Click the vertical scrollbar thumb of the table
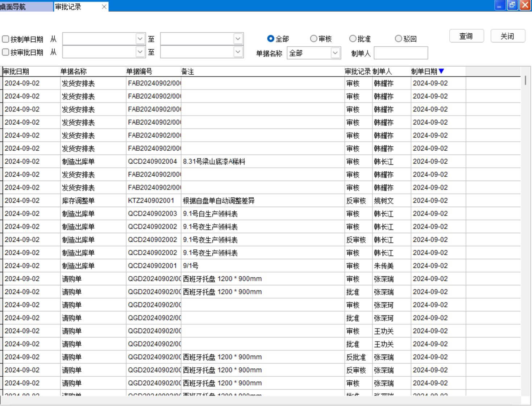The height and width of the screenshot is (406, 532). (x=525, y=80)
